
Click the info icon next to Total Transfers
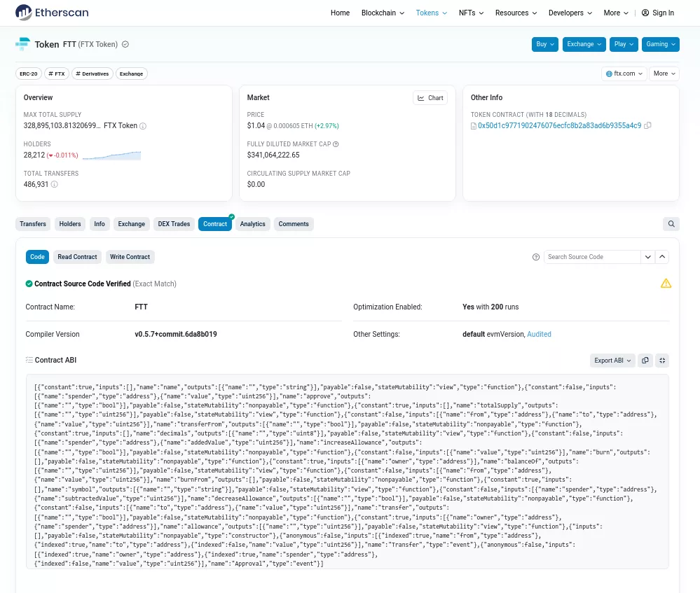point(55,185)
